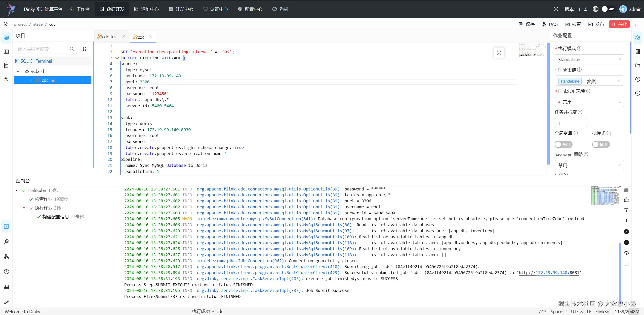Click the sort order icon in project panel
Viewport: 644px width, 315px height.
coord(85,49)
